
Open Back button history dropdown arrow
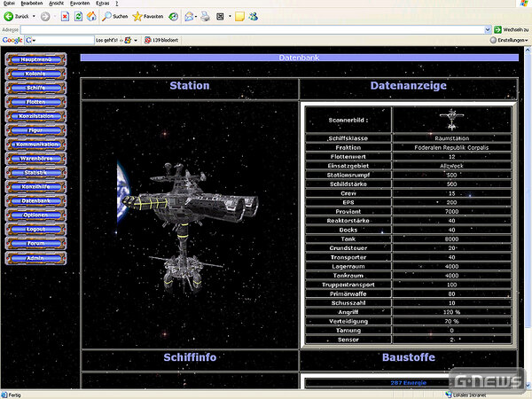pyautogui.click(x=34, y=16)
